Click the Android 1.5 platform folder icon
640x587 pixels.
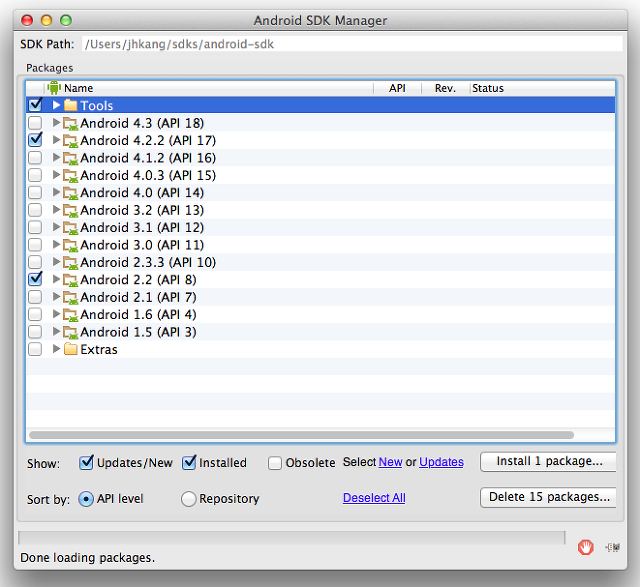[x=71, y=332]
